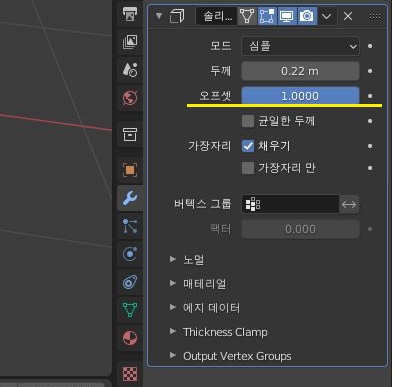The height and width of the screenshot is (387, 394).
Task: Enable the 균일한 두께 checkbox
Action: [x=248, y=121]
